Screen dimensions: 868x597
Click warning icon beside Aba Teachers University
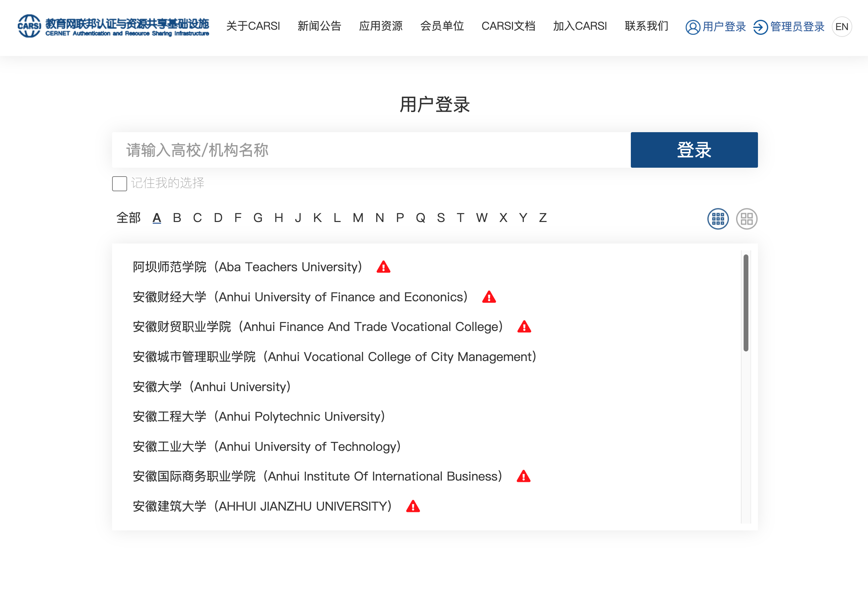(x=383, y=267)
